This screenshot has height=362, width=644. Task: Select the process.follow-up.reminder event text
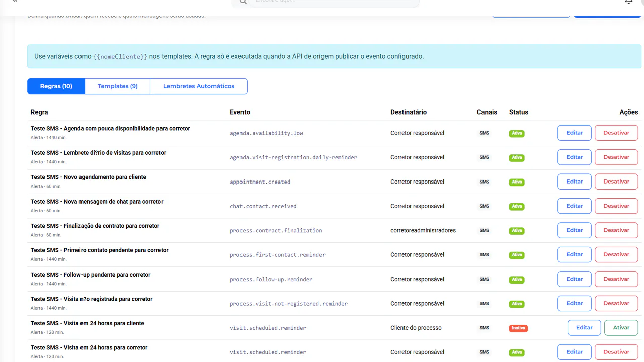[271, 279]
